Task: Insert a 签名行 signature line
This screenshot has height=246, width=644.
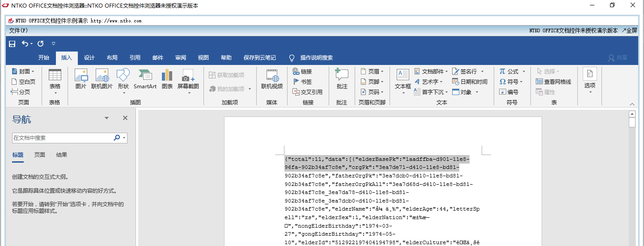Action: tap(468, 72)
